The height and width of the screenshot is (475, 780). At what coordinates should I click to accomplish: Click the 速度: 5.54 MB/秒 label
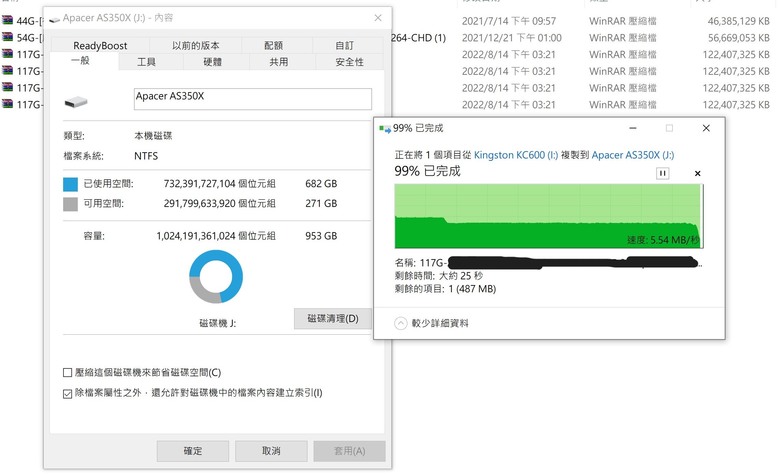(663, 240)
